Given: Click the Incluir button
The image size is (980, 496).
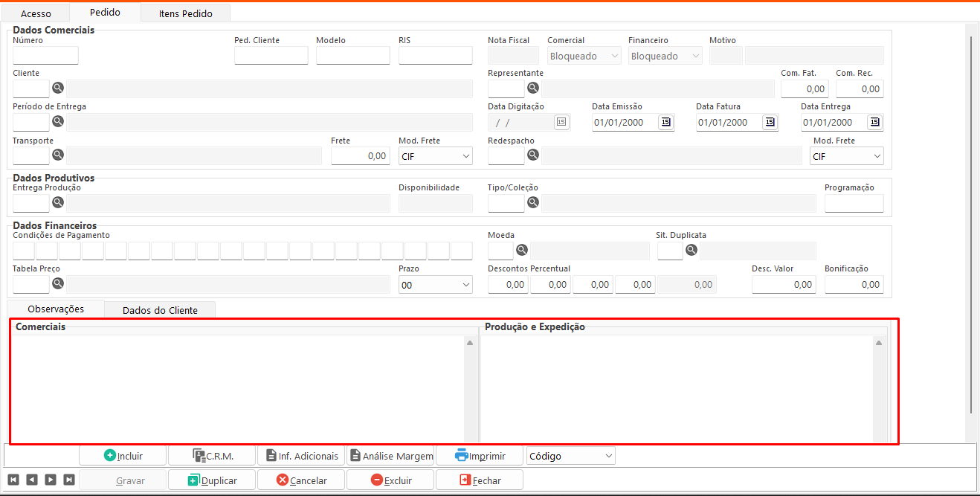Looking at the screenshot, I should [x=123, y=456].
